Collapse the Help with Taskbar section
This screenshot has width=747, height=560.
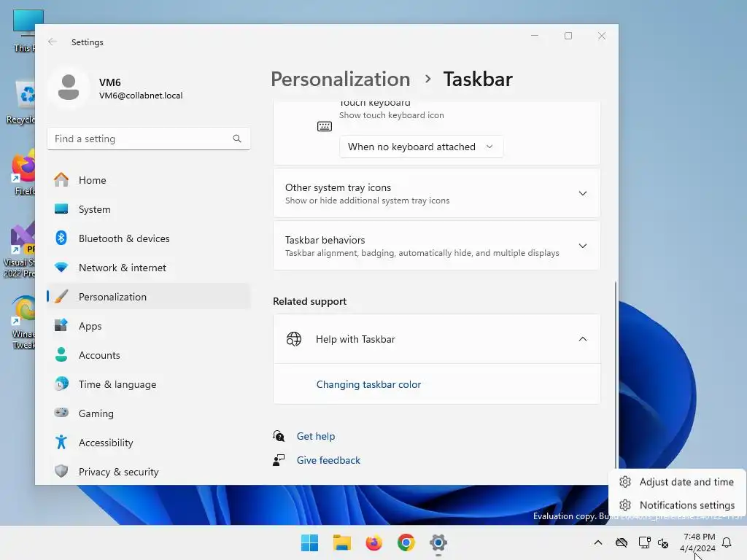click(x=436, y=339)
